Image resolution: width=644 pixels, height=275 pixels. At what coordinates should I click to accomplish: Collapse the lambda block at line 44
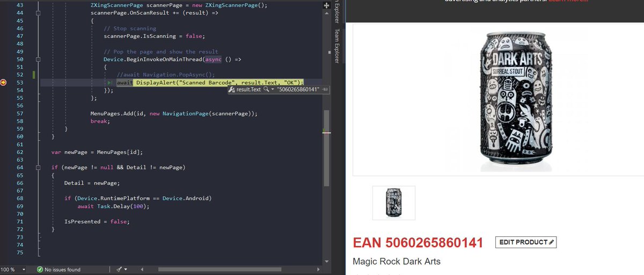[x=38, y=12]
